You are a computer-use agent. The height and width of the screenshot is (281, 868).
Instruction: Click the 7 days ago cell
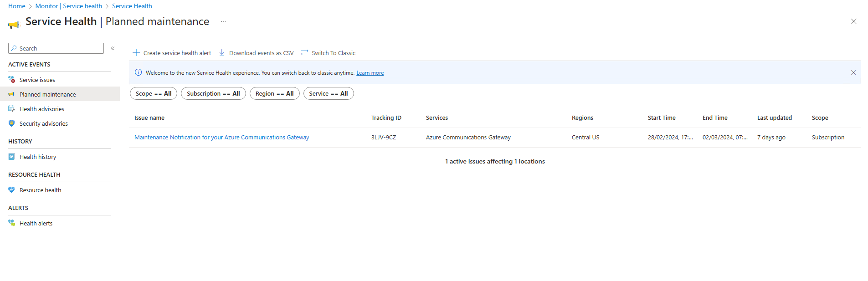coord(771,137)
